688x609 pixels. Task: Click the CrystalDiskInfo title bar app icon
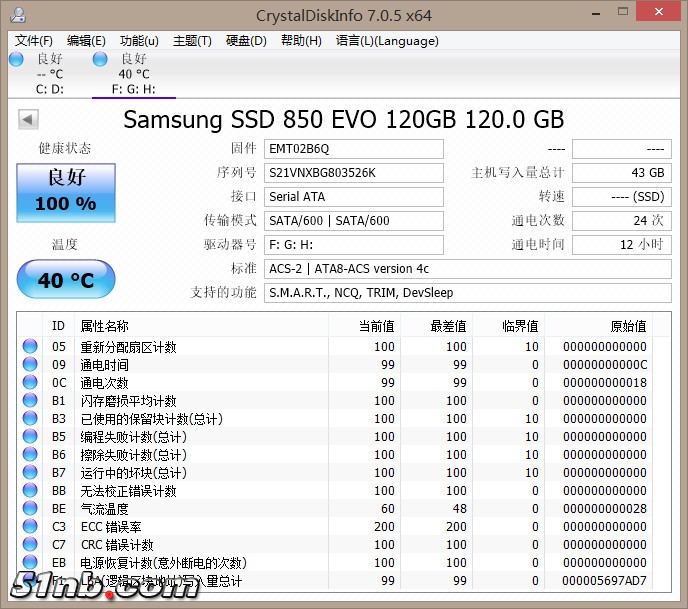click(x=15, y=15)
